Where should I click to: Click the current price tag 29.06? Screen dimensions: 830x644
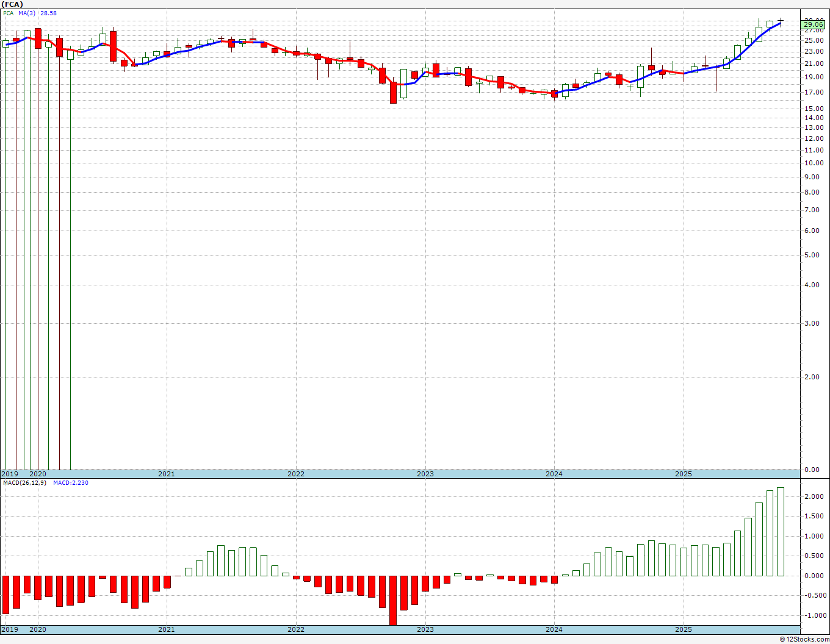click(812, 24)
